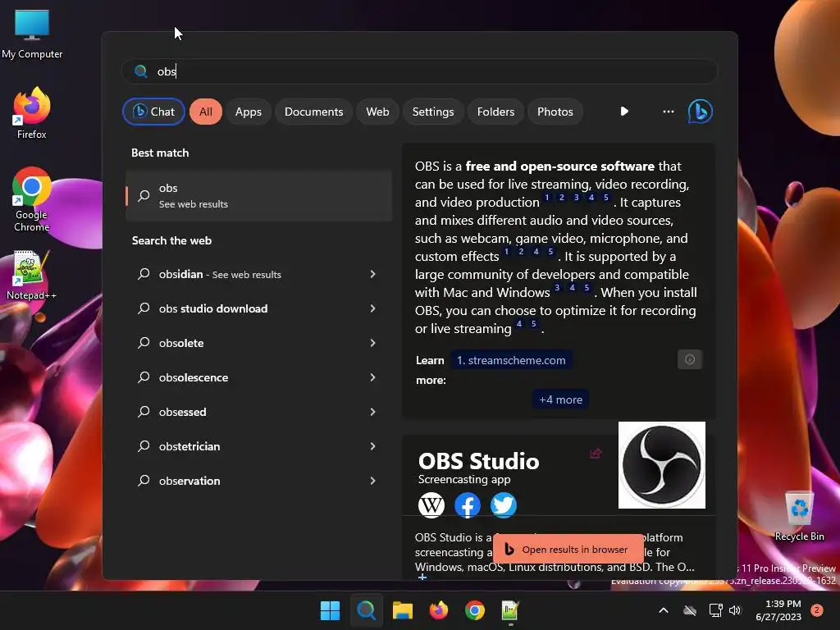Open the My Computer desktop icon

tap(32, 33)
